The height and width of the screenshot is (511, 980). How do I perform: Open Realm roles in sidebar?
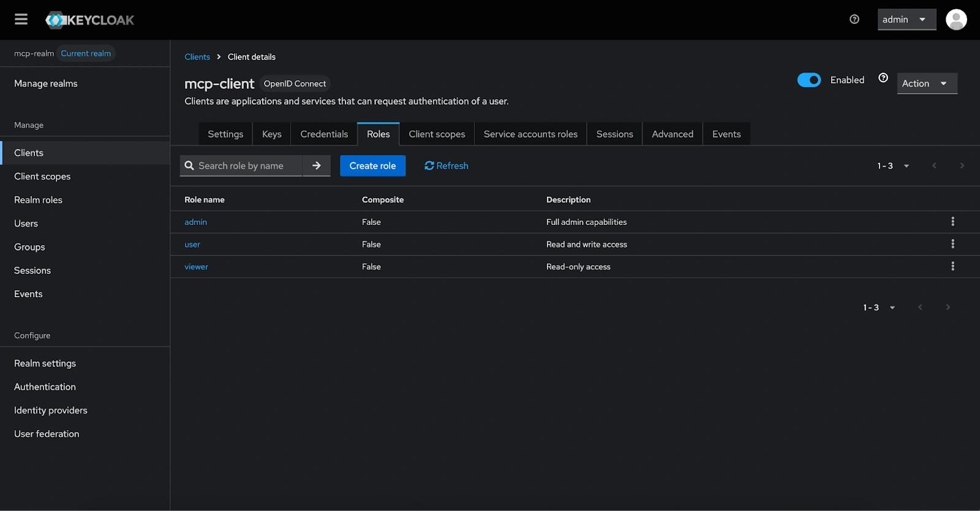[85, 200]
